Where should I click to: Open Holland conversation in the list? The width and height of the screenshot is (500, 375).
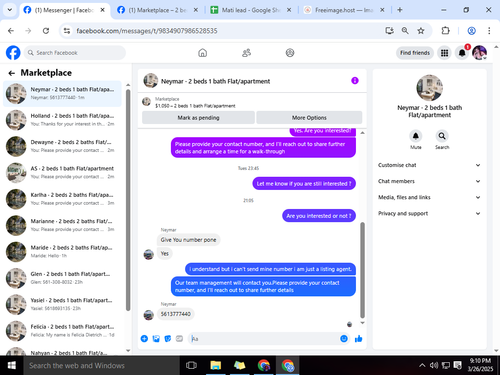click(x=62, y=120)
